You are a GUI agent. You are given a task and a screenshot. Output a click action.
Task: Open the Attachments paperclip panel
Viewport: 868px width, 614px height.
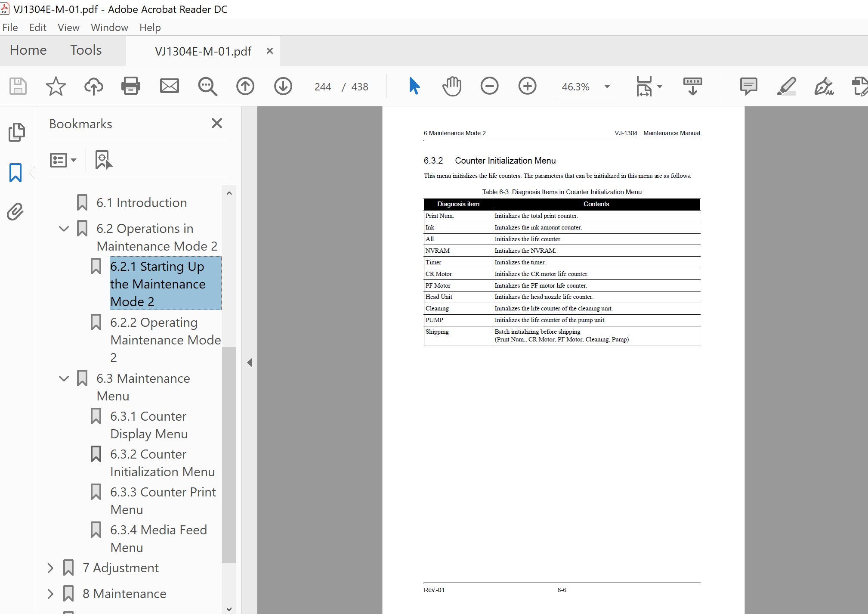point(15,211)
